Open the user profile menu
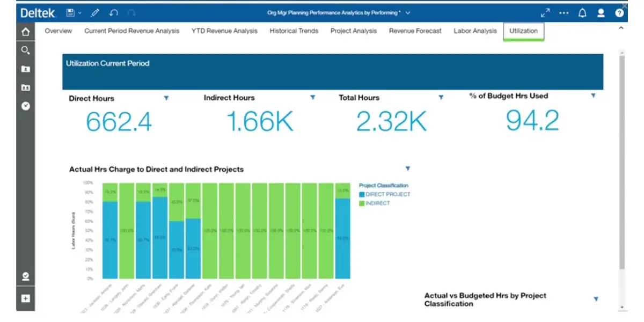644x322 pixels. [x=601, y=12]
